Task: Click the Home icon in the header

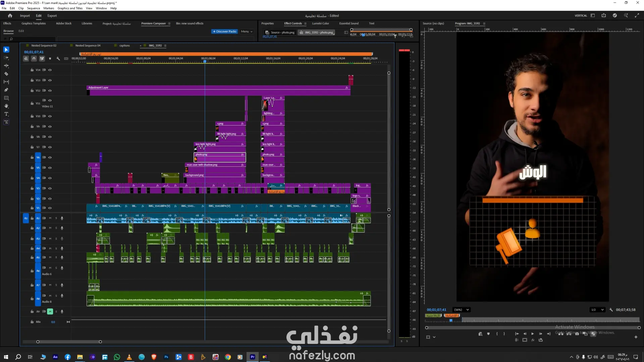Action: (x=10, y=16)
